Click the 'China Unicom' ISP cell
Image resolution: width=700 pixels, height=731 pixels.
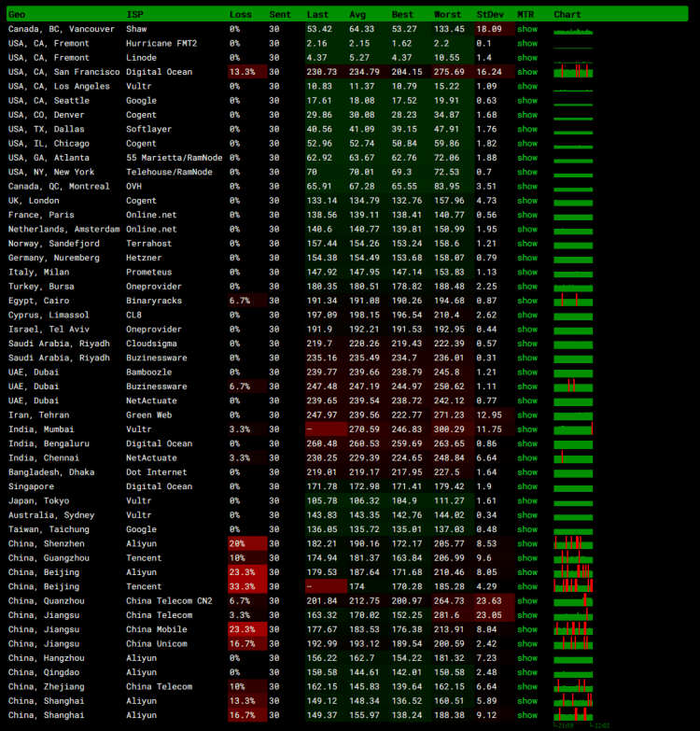[156, 644]
